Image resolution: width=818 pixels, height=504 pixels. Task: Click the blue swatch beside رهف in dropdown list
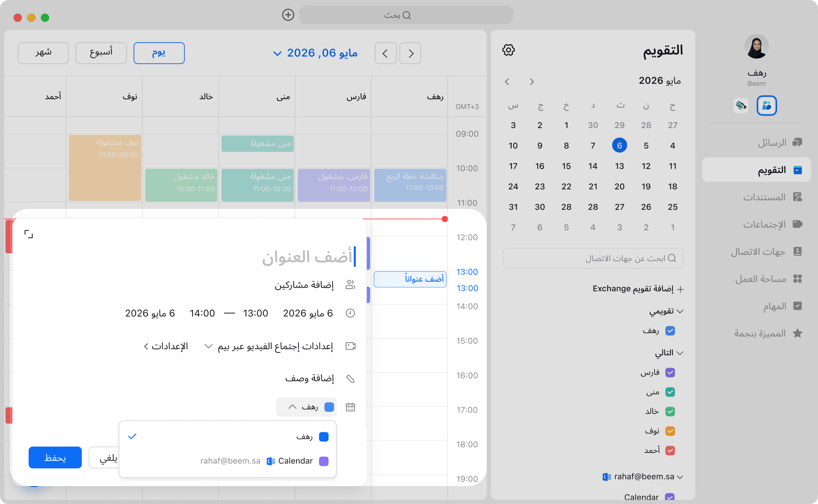324,437
